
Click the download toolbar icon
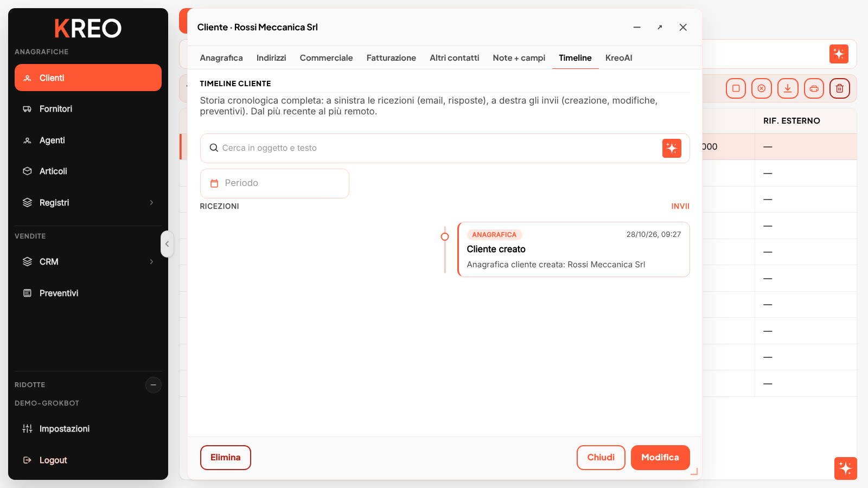(x=788, y=88)
